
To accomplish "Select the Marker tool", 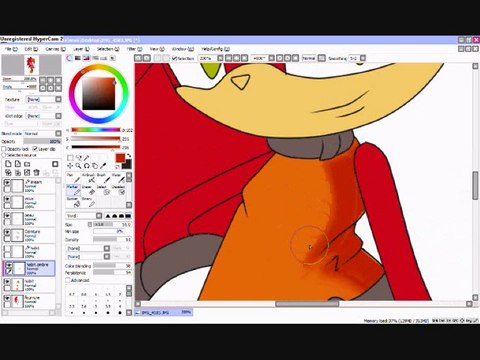I will [x=73, y=190].
